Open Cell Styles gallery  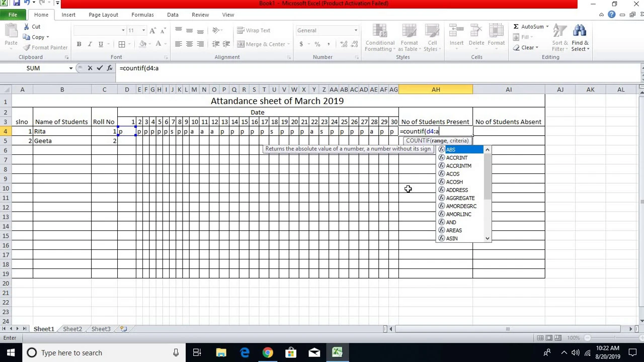[432, 38]
